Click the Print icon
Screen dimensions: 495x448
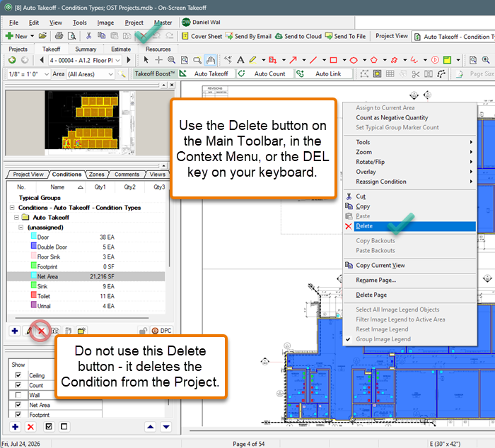coord(59,35)
